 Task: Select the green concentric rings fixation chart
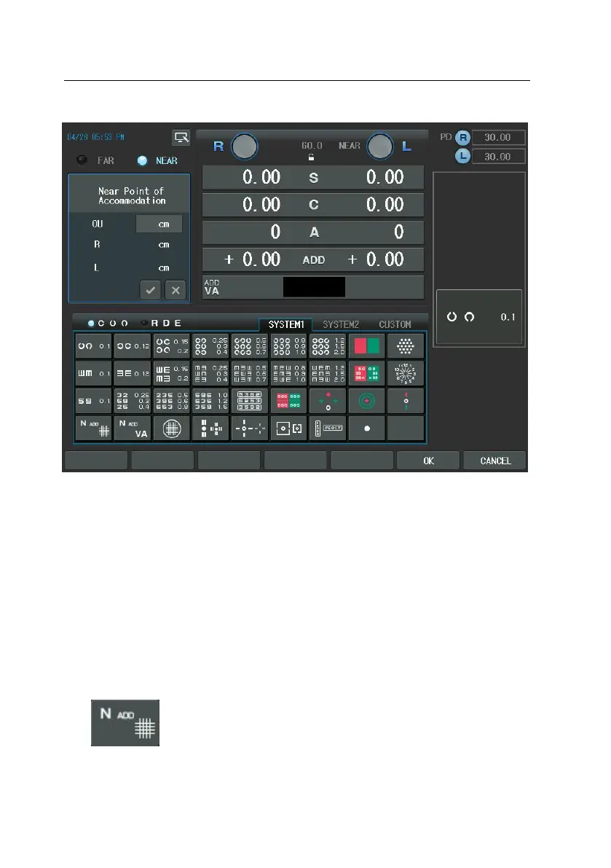point(366,401)
